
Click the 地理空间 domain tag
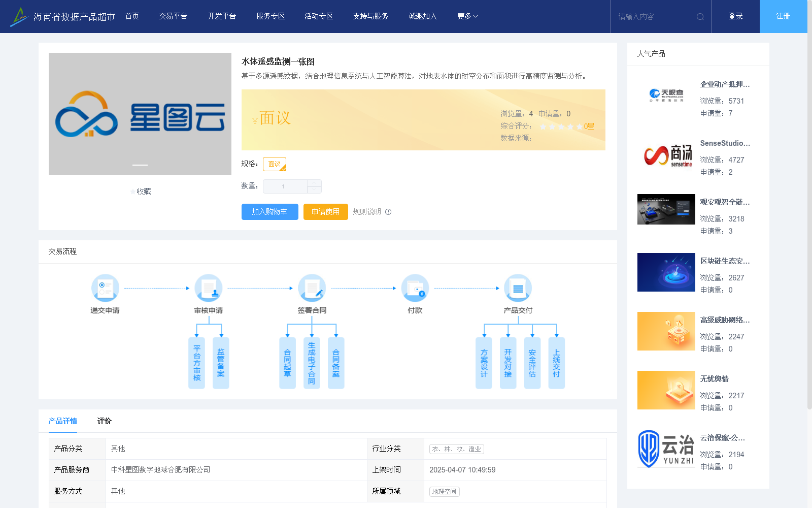point(445,492)
